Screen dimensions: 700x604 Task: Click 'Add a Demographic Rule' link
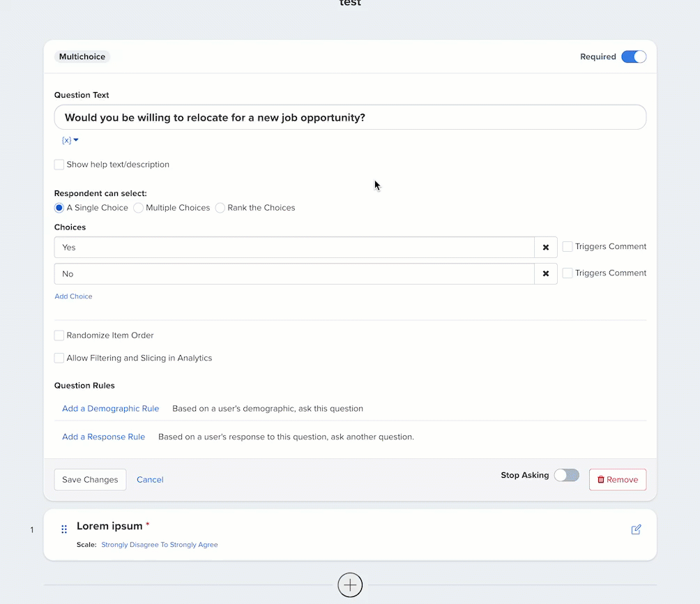coord(110,409)
